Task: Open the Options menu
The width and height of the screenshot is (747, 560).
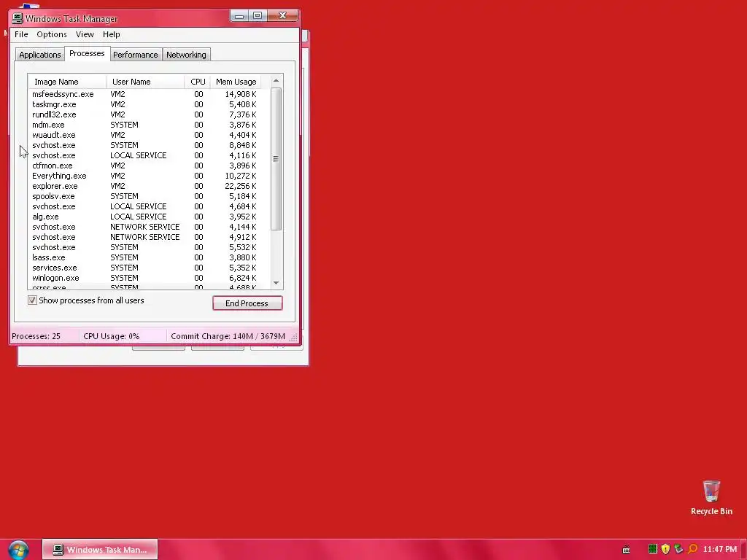Action: pos(52,34)
